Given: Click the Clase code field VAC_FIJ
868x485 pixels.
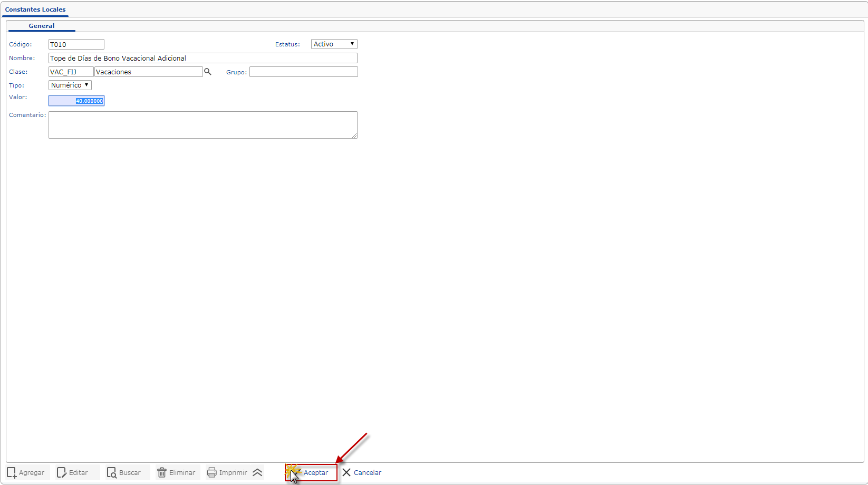Looking at the screenshot, I should pos(71,72).
